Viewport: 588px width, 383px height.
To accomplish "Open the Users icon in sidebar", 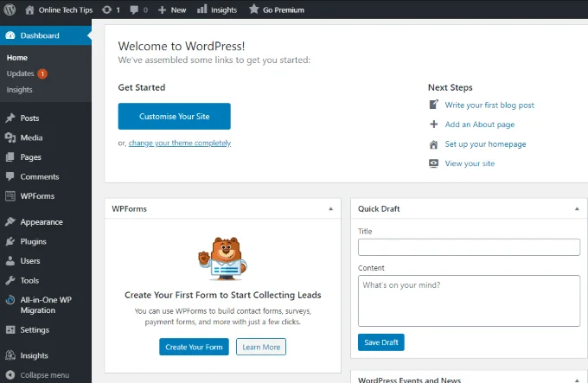I will point(10,261).
